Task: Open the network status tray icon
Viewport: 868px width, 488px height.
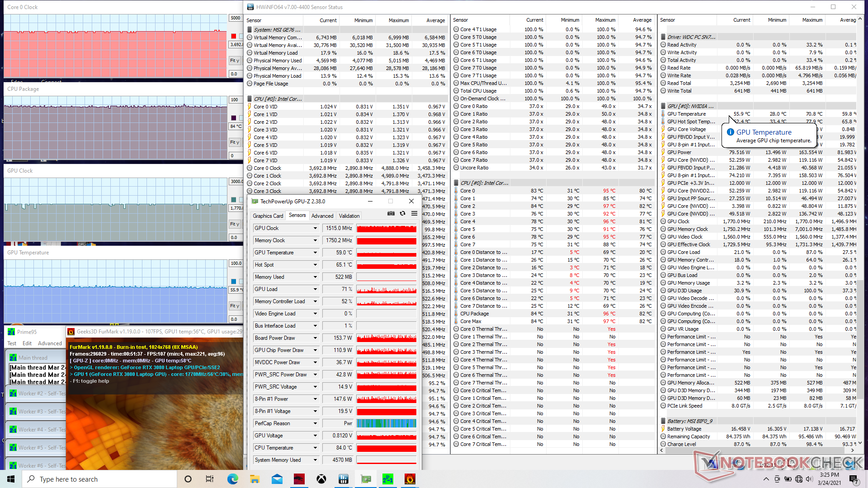Action: tap(798, 479)
